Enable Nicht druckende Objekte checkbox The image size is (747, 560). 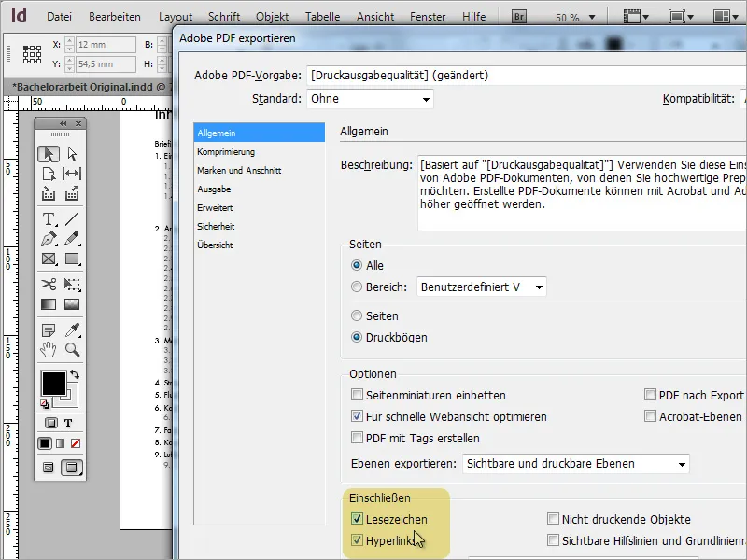point(553,519)
